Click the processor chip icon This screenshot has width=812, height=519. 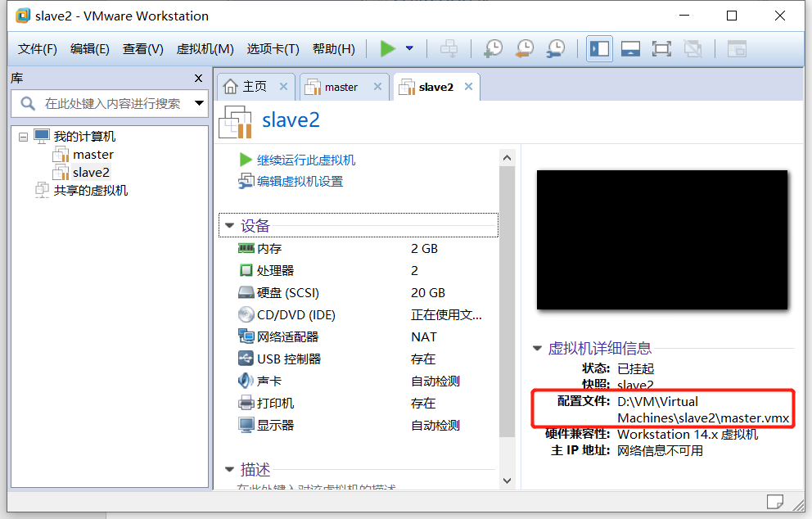click(246, 270)
